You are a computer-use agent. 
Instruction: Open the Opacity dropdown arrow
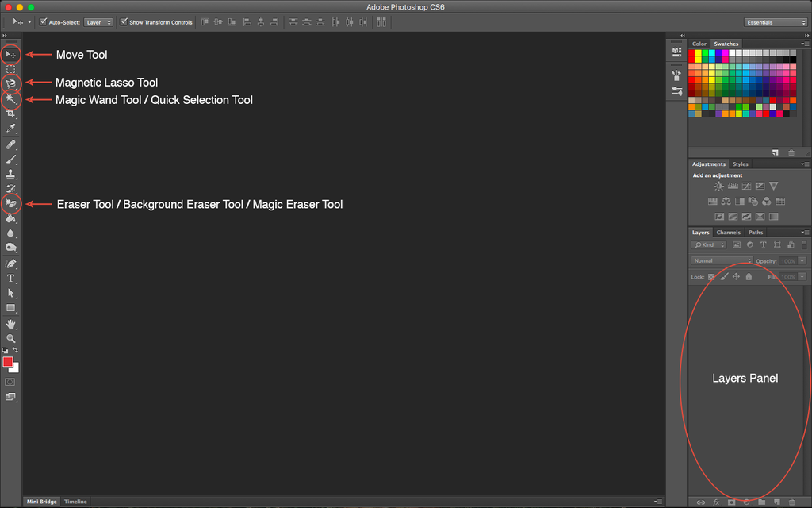pos(802,260)
